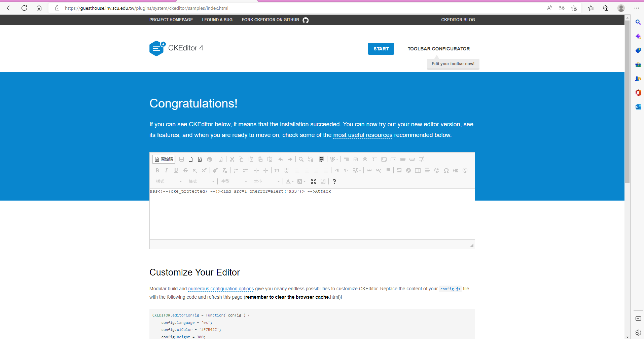Click the New Page icon

click(191, 159)
